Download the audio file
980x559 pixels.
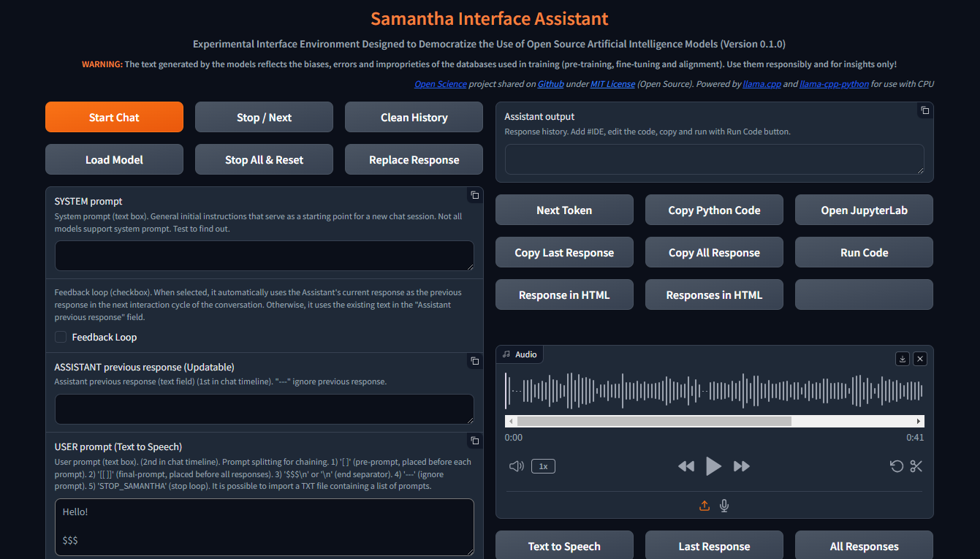[x=903, y=359]
